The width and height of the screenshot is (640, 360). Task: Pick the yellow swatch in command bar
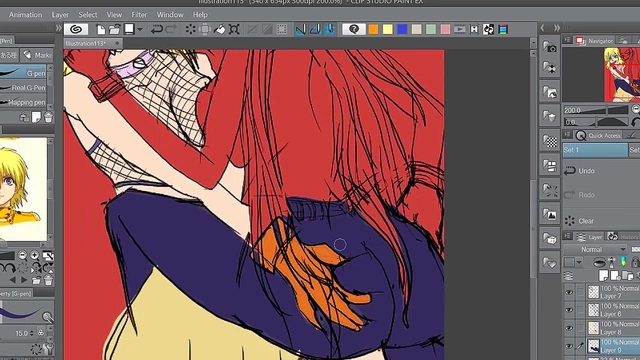(x=387, y=29)
